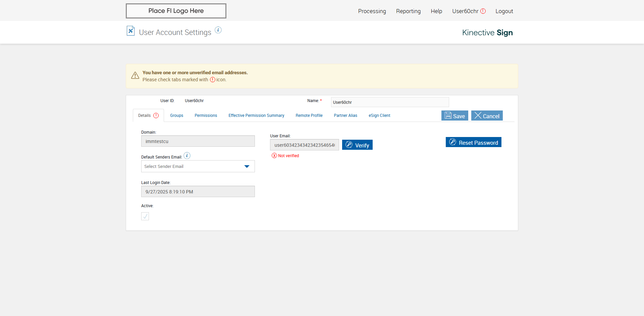Switch to the Groups tab

[176, 116]
